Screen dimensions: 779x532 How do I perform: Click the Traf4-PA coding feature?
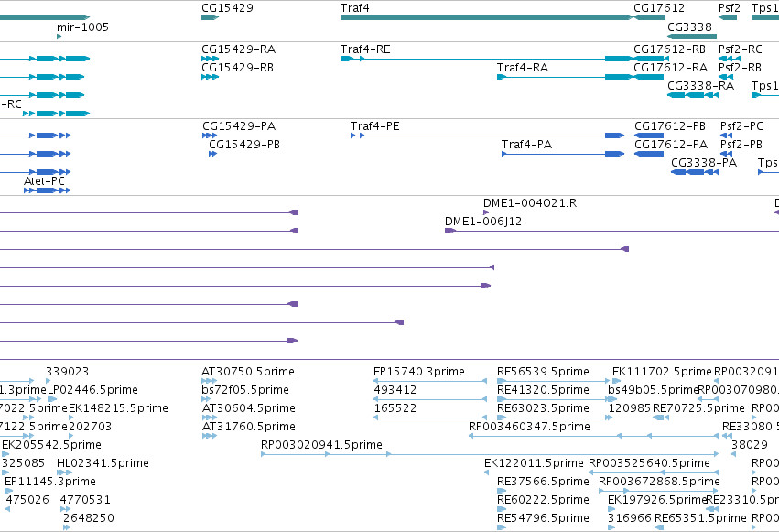(563, 154)
